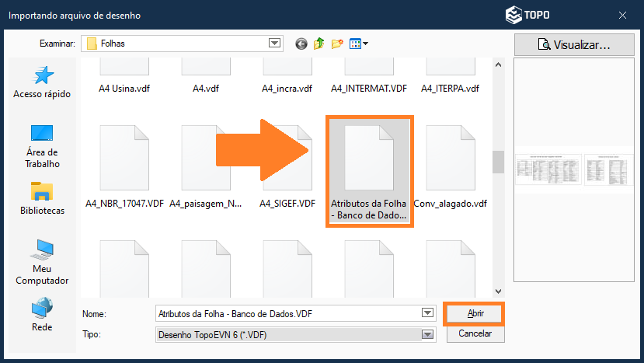The image size is (644, 363).
Task: Expand the Examinar folder dropdown
Action: (274, 44)
